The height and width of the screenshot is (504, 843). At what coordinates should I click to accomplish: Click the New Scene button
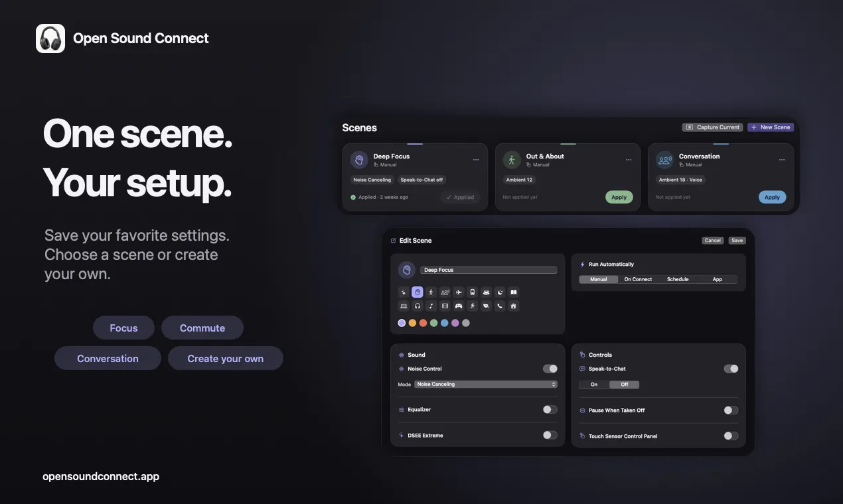pos(771,127)
